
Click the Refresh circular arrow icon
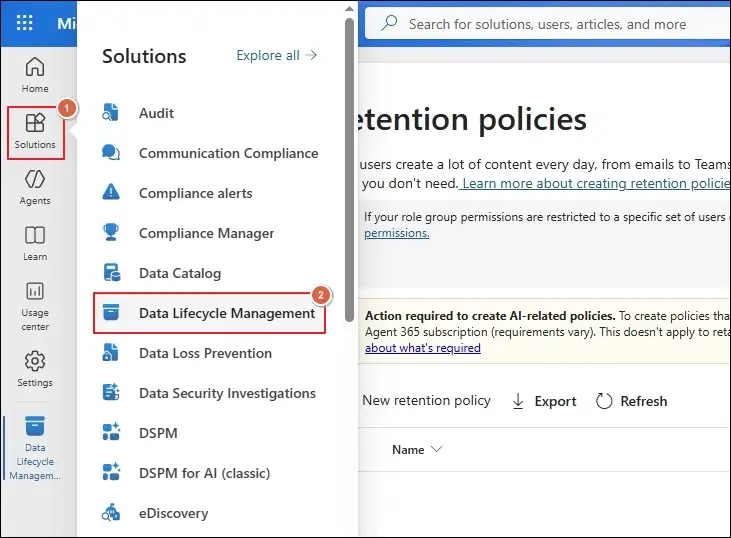(x=604, y=401)
